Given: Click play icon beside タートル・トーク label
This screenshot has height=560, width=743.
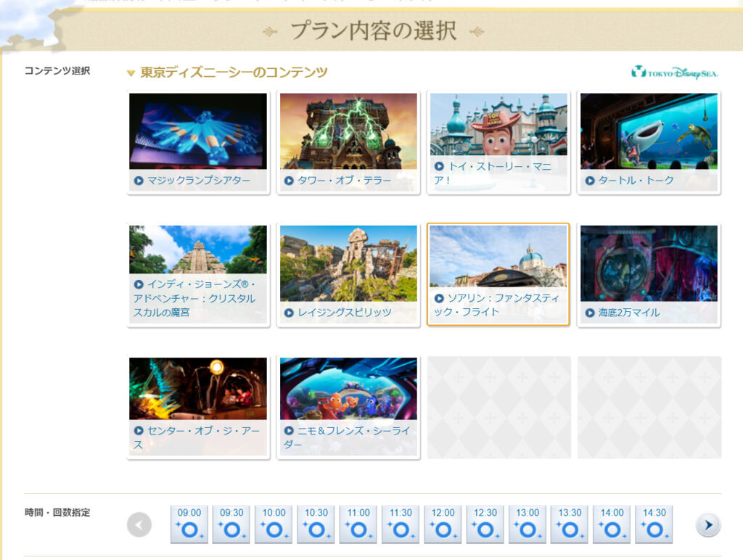Looking at the screenshot, I should [589, 181].
